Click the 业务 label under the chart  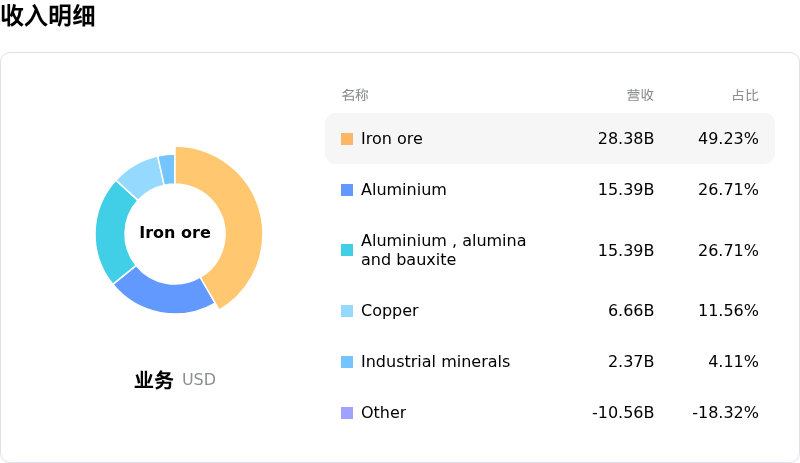click(154, 380)
